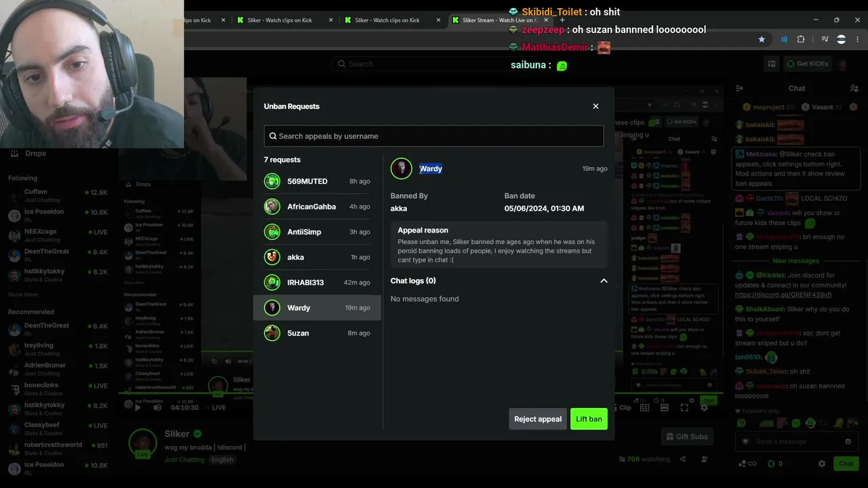This screenshot has height=488, width=868.
Task: Select the 569MUTED unban request
Action: tap(317, 182)
